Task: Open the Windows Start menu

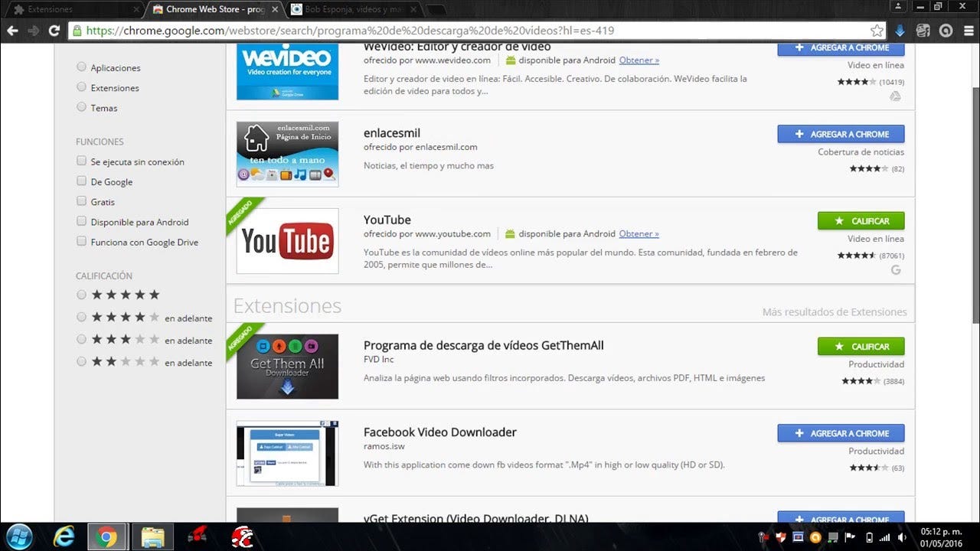Action: [x=18, y=536]
